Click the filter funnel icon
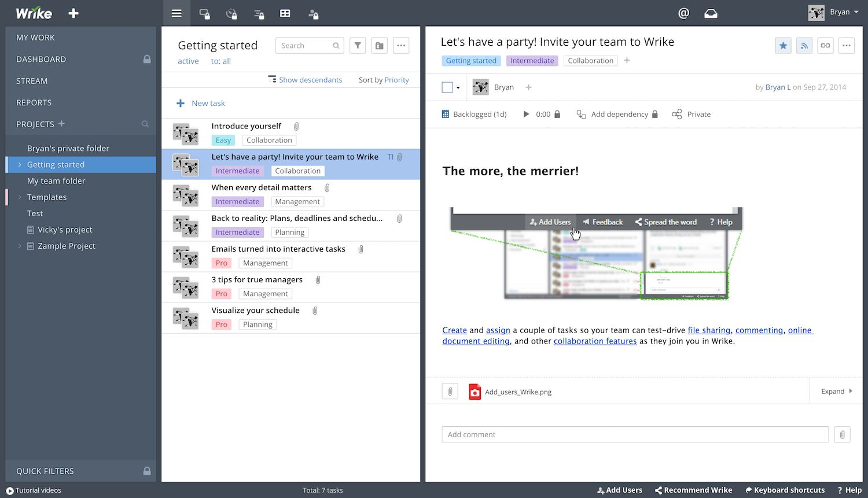Screen dimensions: 868x498 (358, 46)
